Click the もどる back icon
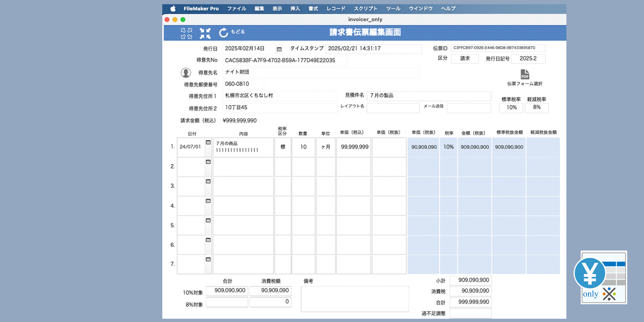 223,33
